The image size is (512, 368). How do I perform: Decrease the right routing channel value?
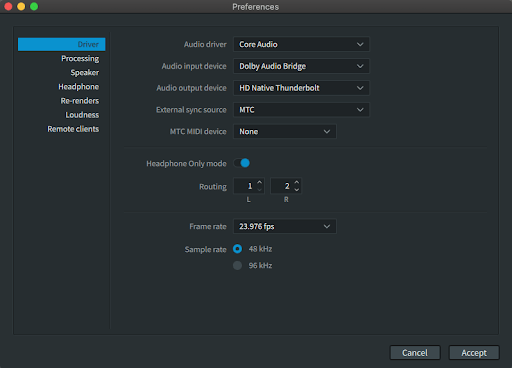(297, 190)
